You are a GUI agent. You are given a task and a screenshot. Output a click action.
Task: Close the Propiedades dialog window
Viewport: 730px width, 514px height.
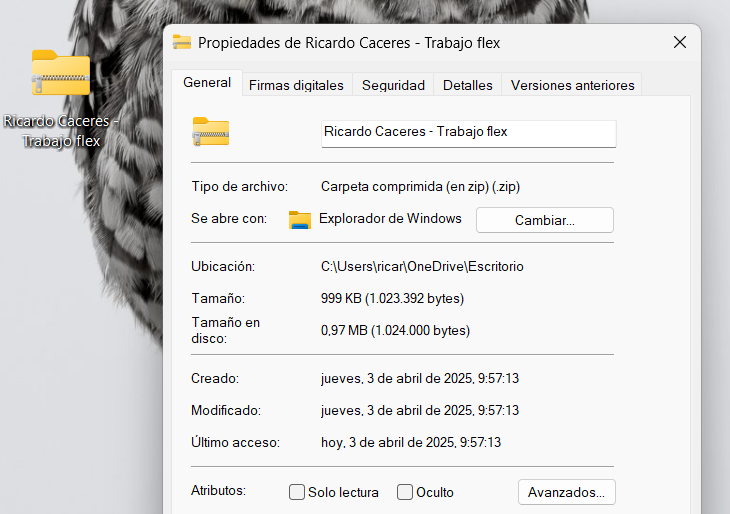(x=680, y=42)
